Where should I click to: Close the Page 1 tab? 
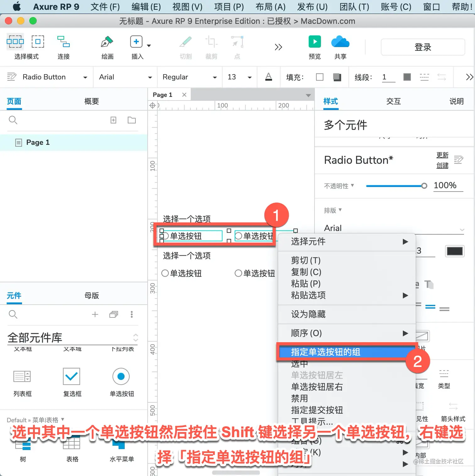click(x=184, y=95)
